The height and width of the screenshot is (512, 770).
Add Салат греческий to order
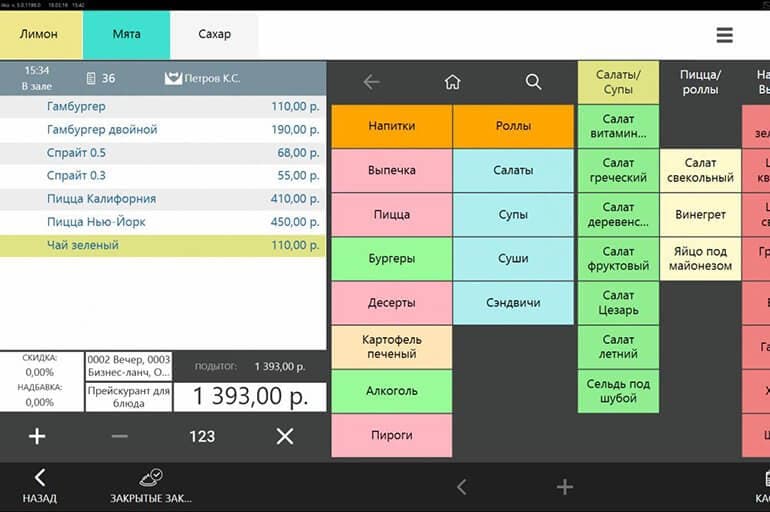[x=618, y=170]
